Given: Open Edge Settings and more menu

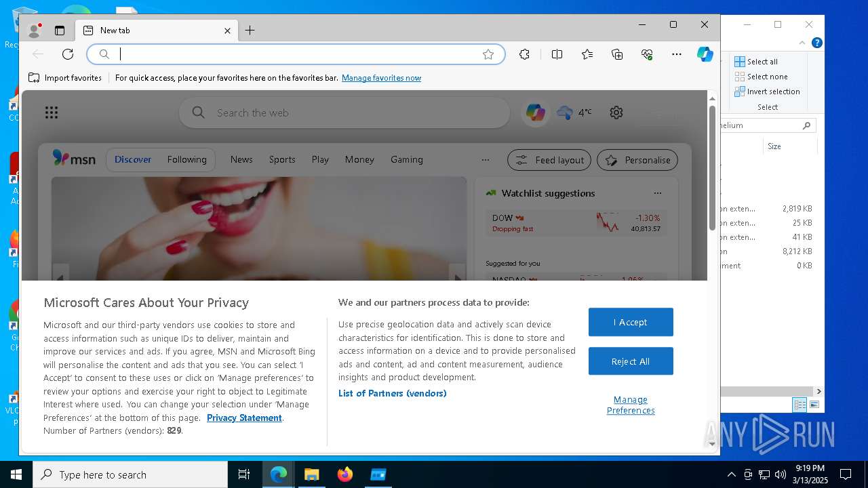Looking at the screenshot, I should click(x=677, y=54).
